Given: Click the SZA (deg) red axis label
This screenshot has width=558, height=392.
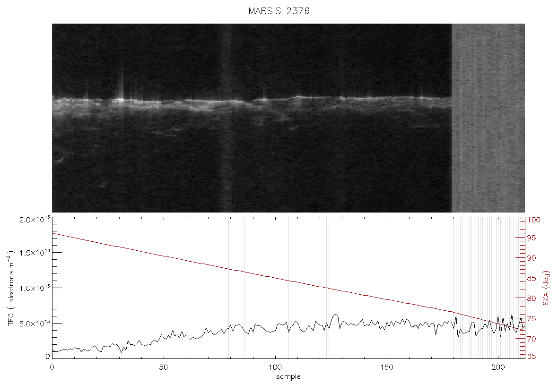Looking at the screenshot, I should click(x=546, y=288).
